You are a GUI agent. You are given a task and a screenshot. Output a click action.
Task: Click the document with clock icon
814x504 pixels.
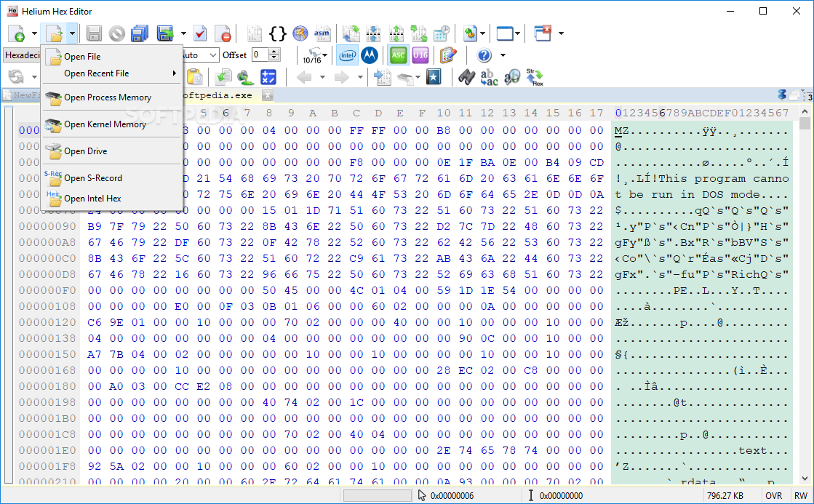pyautogui.click(x=442, y=33)
